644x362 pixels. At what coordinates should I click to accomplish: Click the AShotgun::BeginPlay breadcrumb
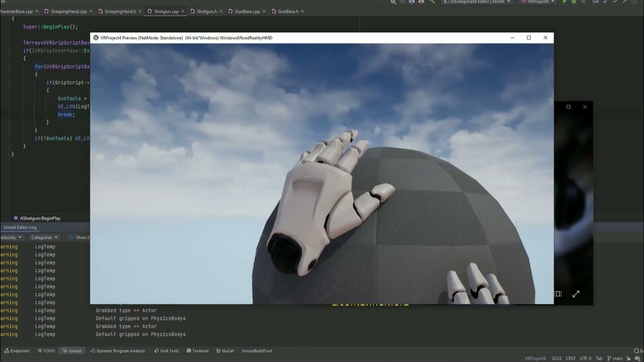click(37, 218)
